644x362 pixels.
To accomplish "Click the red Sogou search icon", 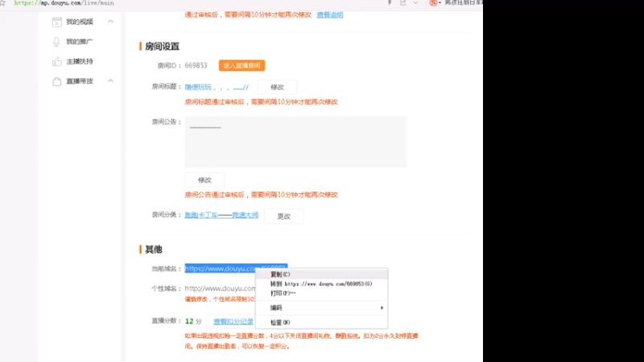I will pyautogui.click(x=433, y=3).
